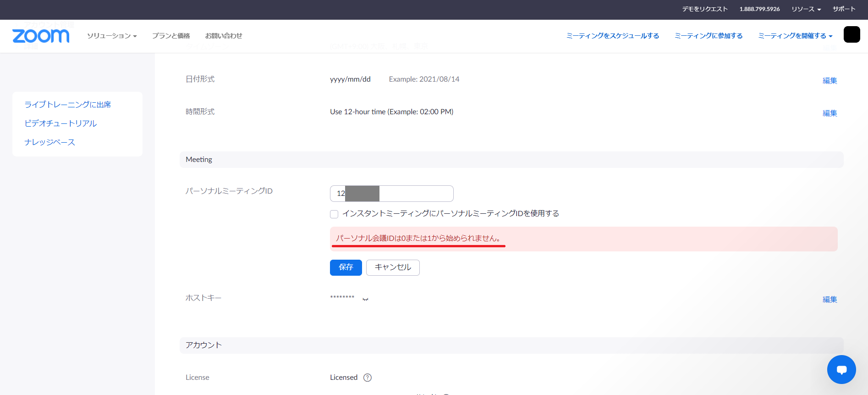Open the black profile avatar
Viewport: 868px width, 395px height.
[852, 35]
